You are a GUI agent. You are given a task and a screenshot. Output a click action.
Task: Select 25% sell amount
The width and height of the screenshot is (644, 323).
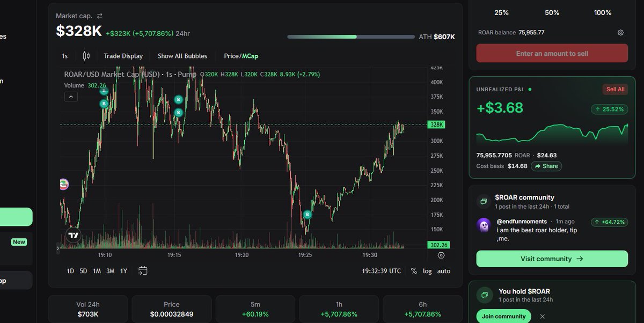501,12
